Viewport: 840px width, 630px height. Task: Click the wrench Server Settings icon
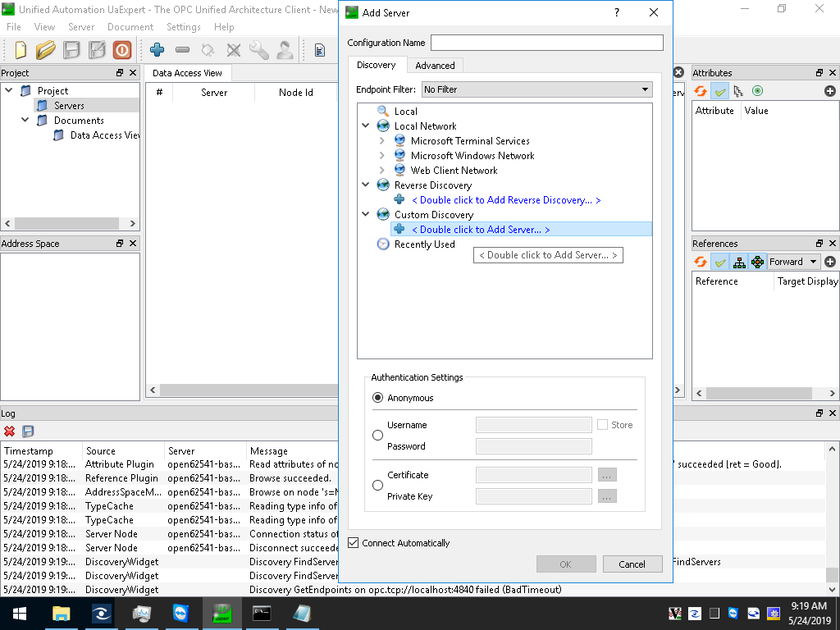259,50
